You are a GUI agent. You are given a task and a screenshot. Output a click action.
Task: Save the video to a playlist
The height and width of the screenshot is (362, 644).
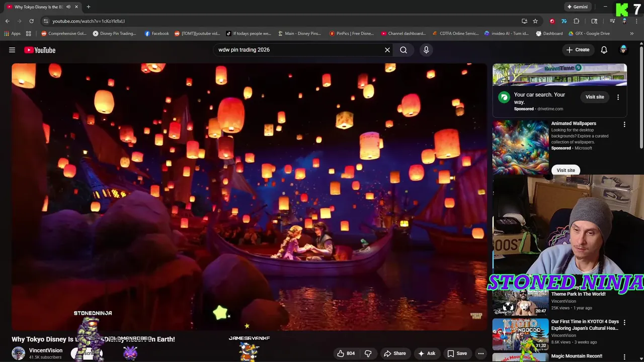point(457,353)
